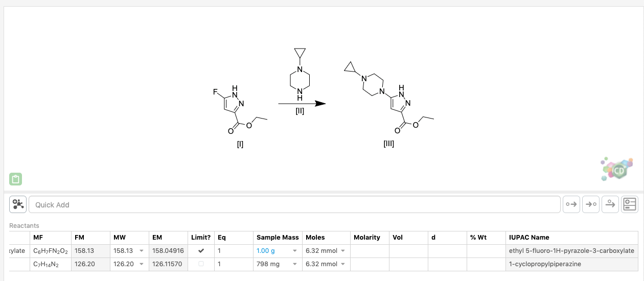Click the reaction arrow in the scheme
644x281 pixels.
tap(302, 103)
